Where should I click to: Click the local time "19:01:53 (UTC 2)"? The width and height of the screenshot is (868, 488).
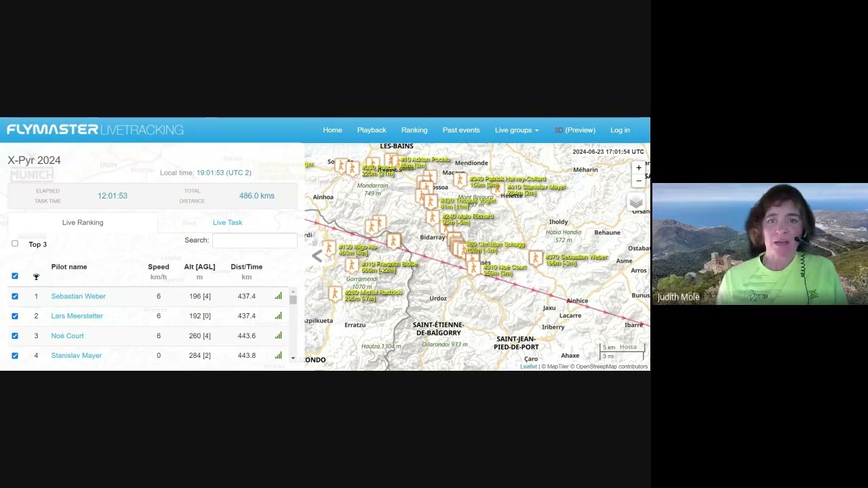[x=224, y=173]
